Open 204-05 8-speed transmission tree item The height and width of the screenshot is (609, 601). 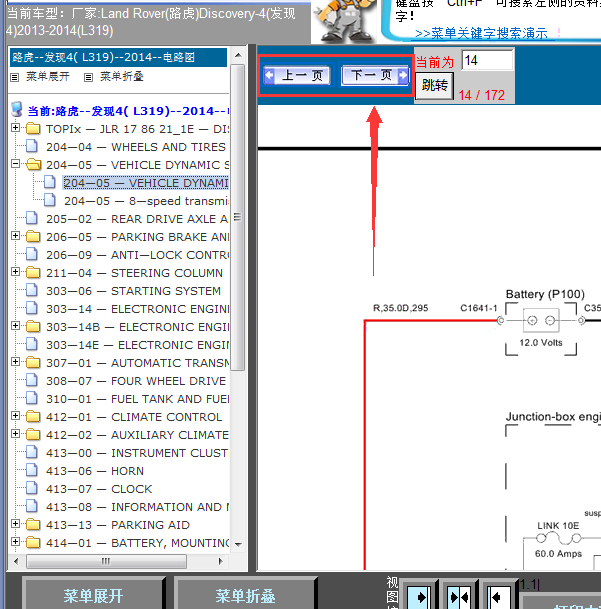point(146,201)
